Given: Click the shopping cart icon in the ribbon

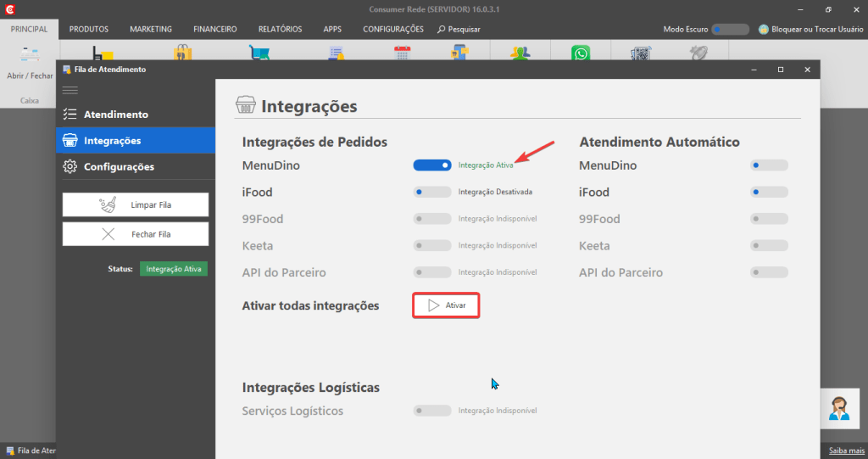Looking at the screenshot, I should tap(259, 53).
